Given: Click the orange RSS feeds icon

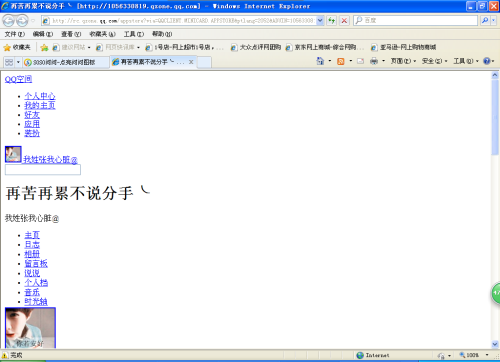Looking at the screenshot, I should click(x=341, y=61).
